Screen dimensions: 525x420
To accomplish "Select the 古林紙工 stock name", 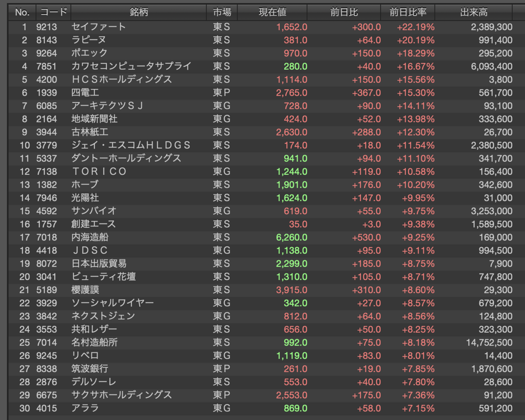I will [90, 132].
